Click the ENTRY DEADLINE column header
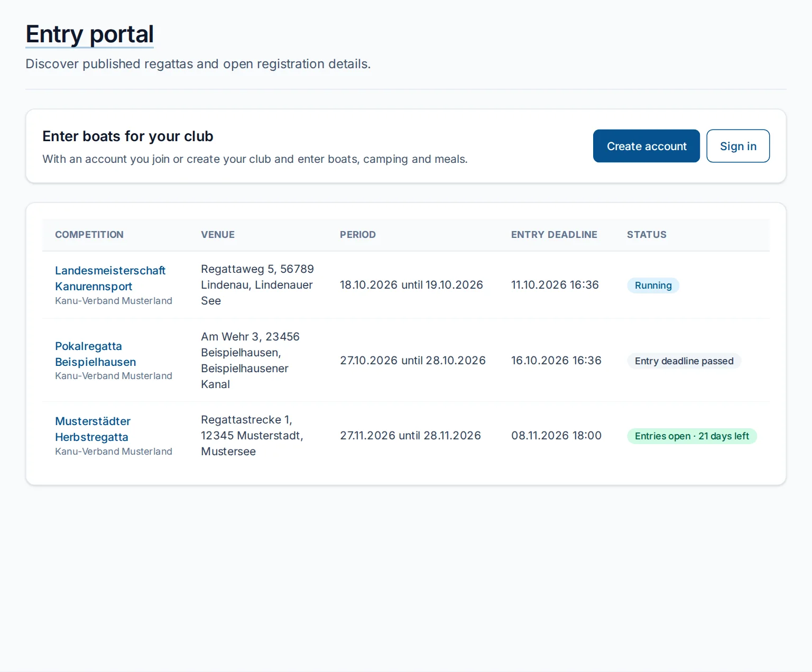This screenshot has width=812, height=672. pyautogui.click(x=554, y=235)
